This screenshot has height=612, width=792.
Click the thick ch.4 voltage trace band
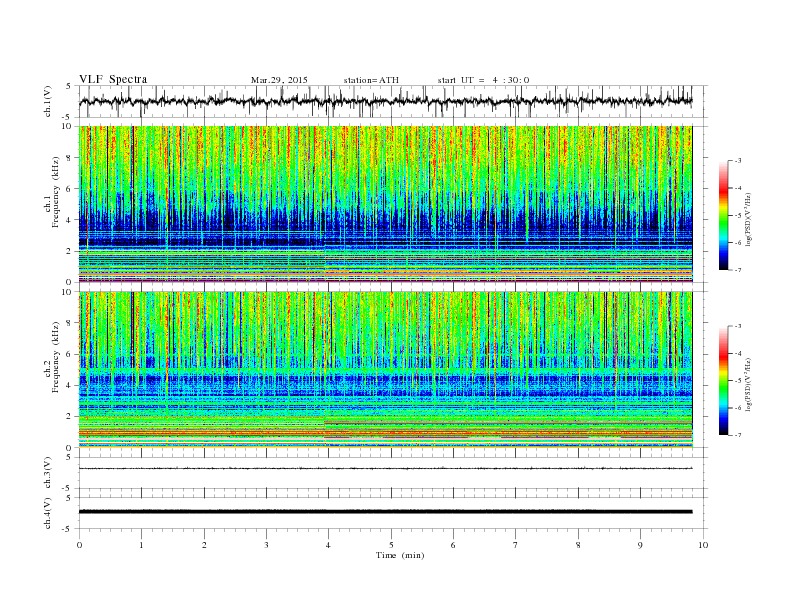pyautogui.click(x=386, y=512)
